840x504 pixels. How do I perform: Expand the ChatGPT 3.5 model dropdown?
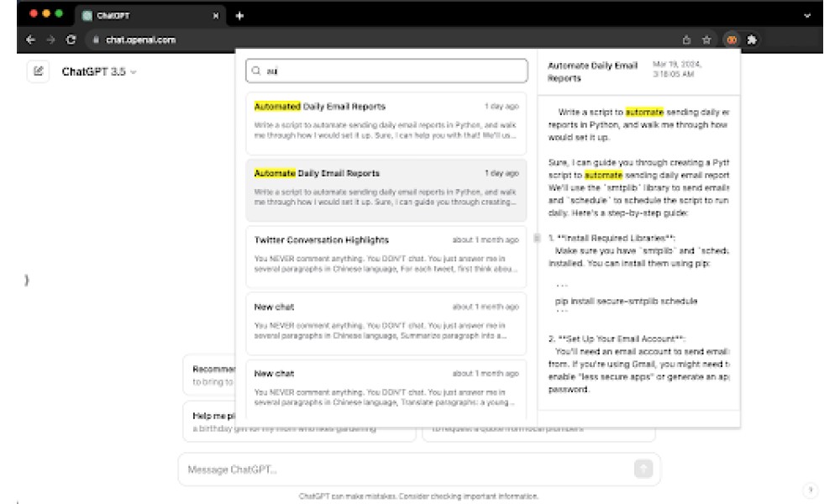[99, 71]
